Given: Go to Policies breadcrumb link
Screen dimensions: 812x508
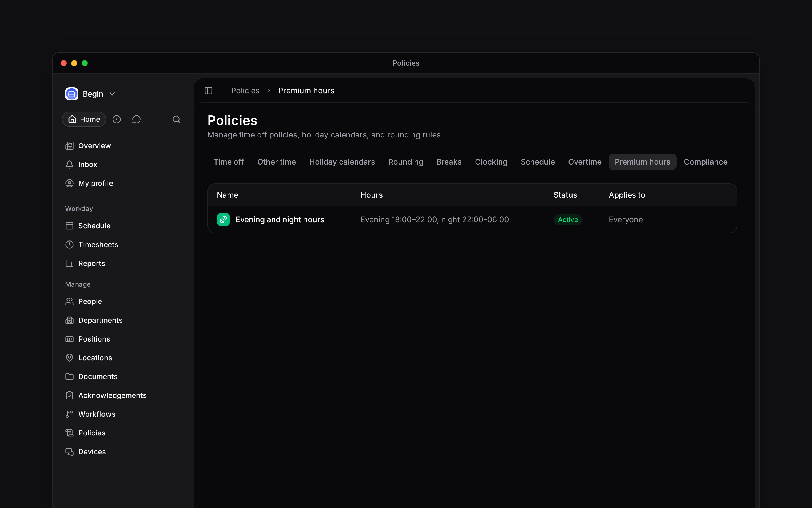Looking at the screenshot, I should click(245, 91).
